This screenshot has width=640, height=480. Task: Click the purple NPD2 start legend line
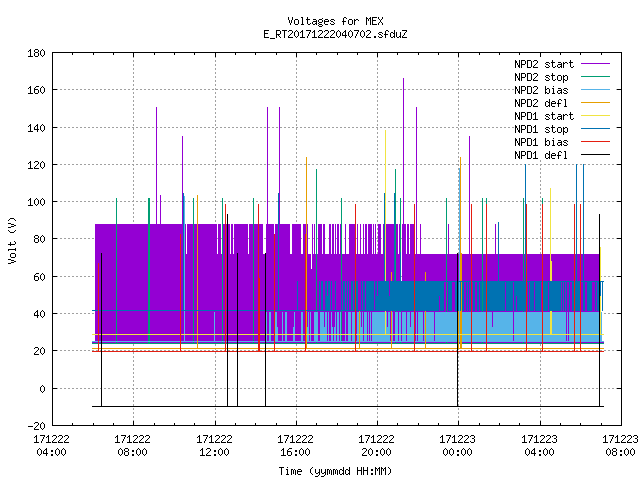(x=595, y=64)
